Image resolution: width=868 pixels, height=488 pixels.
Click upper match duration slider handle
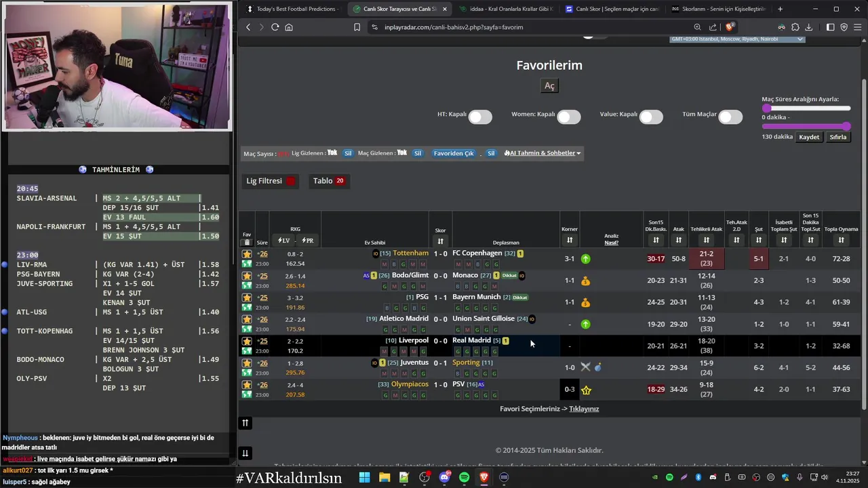pyautogui.click(x=766, y=108)
